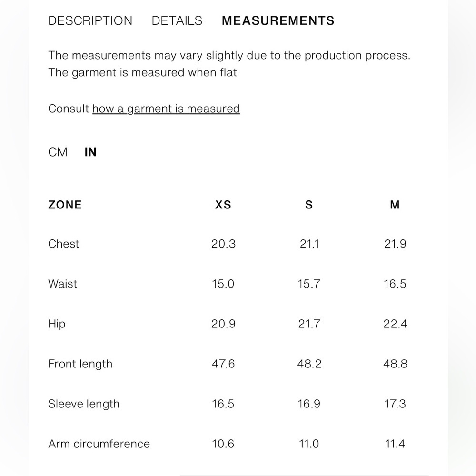This screenshot has height=476, width=476.
Task: Select the MEASUREMENTS tab
Action: tap(278, 20)
